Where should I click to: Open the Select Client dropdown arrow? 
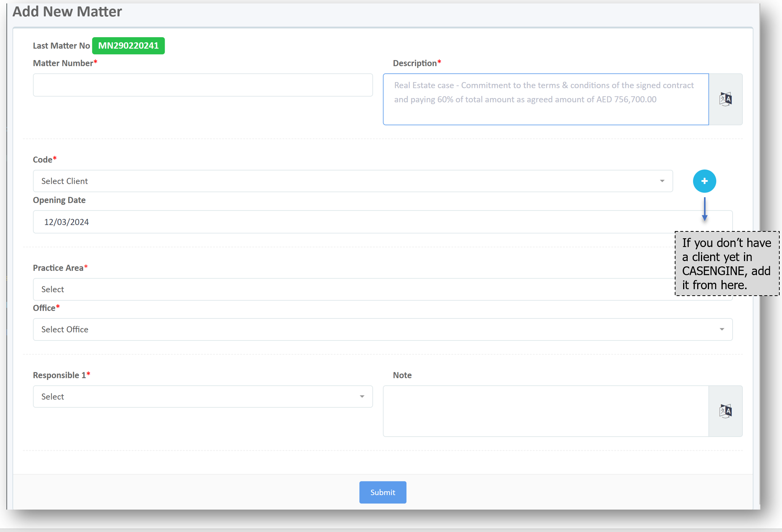point(662,181)
